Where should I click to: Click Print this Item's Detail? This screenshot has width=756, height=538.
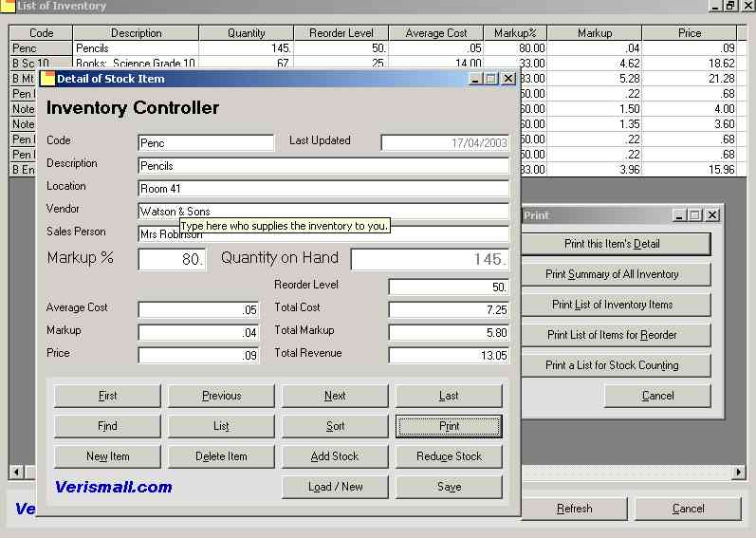(x=616, y=244)
